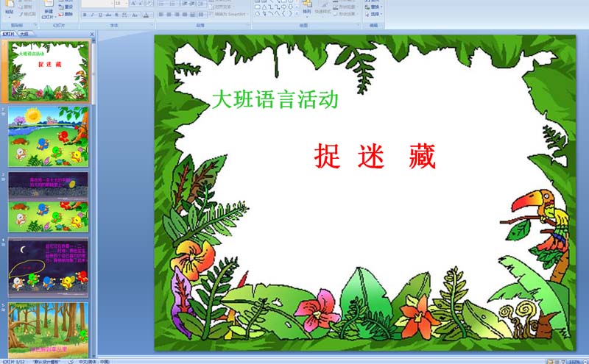The image size is (589, 364).
Task: Click Convert to SmartArt button
Action: click(228, 14)
